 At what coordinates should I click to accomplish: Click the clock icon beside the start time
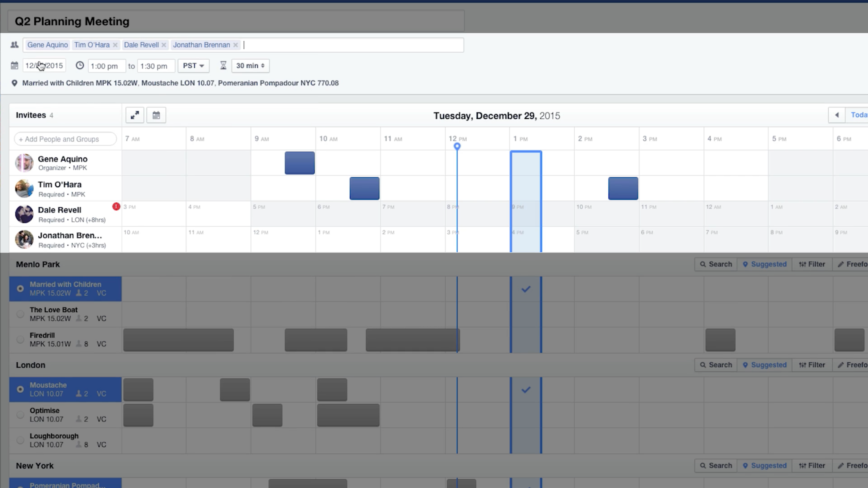(x=80, y=65)
